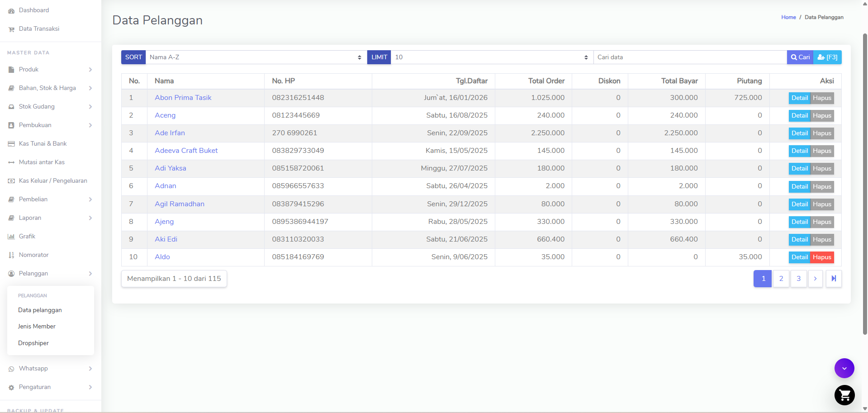Click the add customer [F3] icon button
This screenshot has height=413, width=868.
pyautogui.click(x=827, y=57)
